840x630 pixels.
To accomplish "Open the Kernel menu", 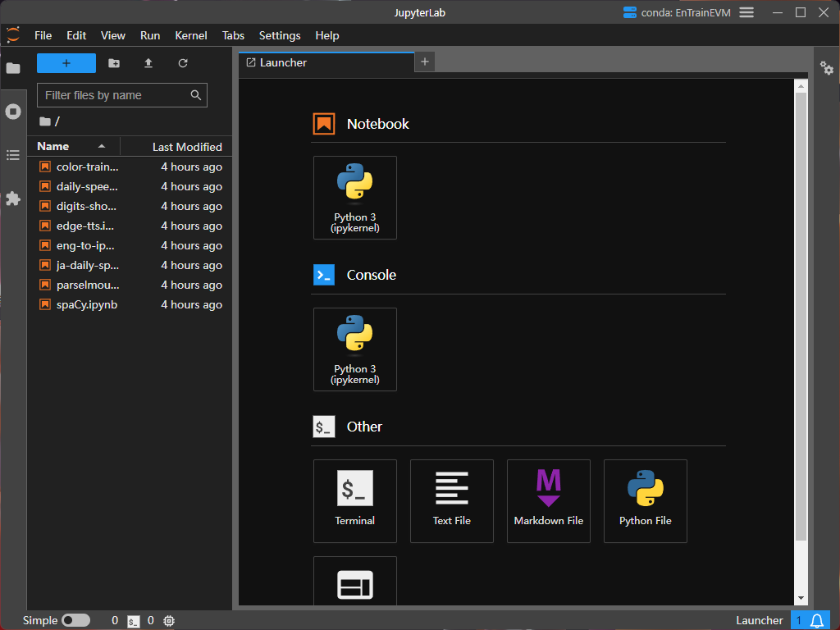I will point(190,35).
